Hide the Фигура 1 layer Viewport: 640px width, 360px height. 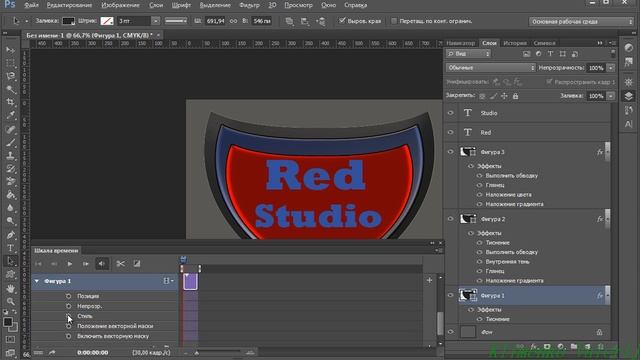[451, 296]
